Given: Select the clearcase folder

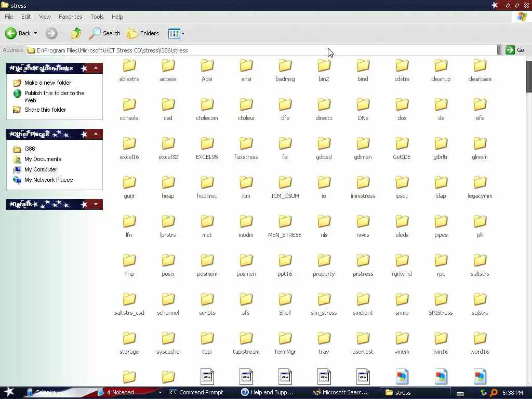Looking at the screenshot, I should point(480,71).
